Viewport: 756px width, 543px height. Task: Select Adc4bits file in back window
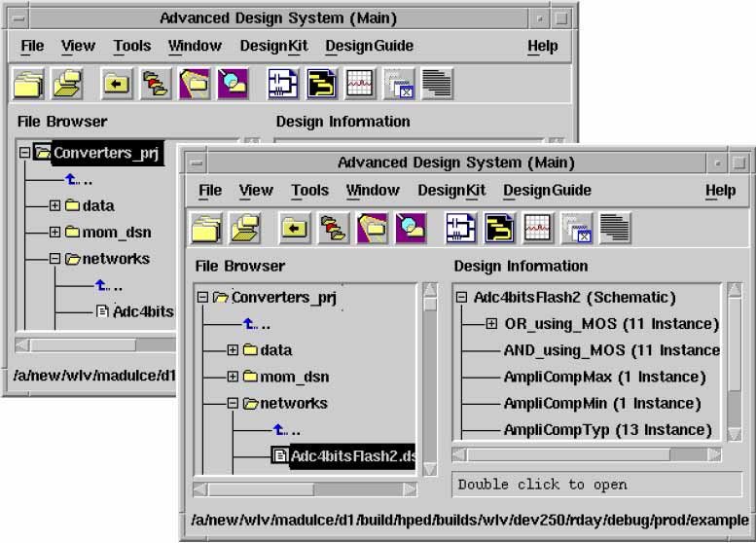coord(136,311)
